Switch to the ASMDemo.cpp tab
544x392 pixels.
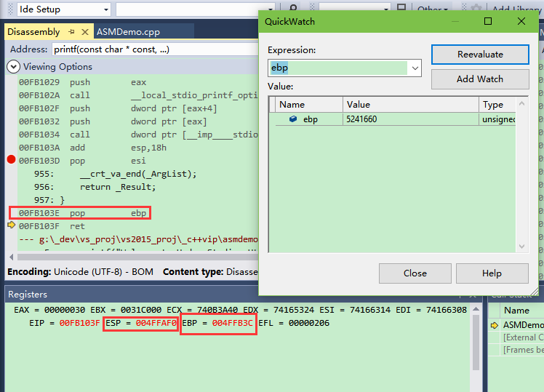click(x=128, y=32)
